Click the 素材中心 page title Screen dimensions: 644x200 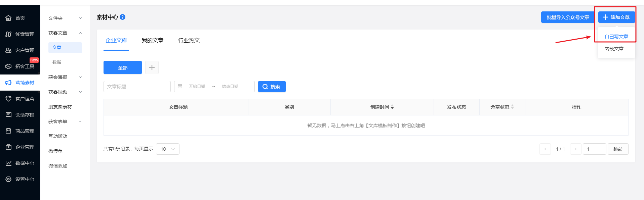pos(108,17)
